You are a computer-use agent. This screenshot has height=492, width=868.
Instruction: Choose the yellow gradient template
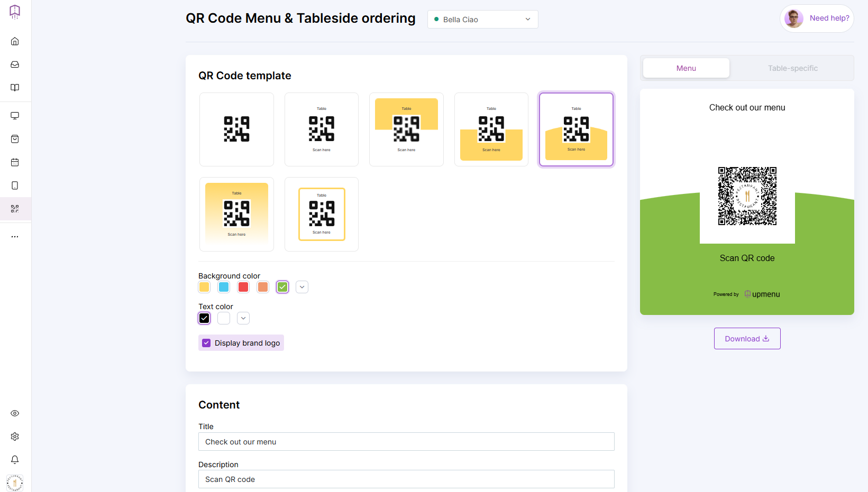pyautogui.click(x=236, y=214)
